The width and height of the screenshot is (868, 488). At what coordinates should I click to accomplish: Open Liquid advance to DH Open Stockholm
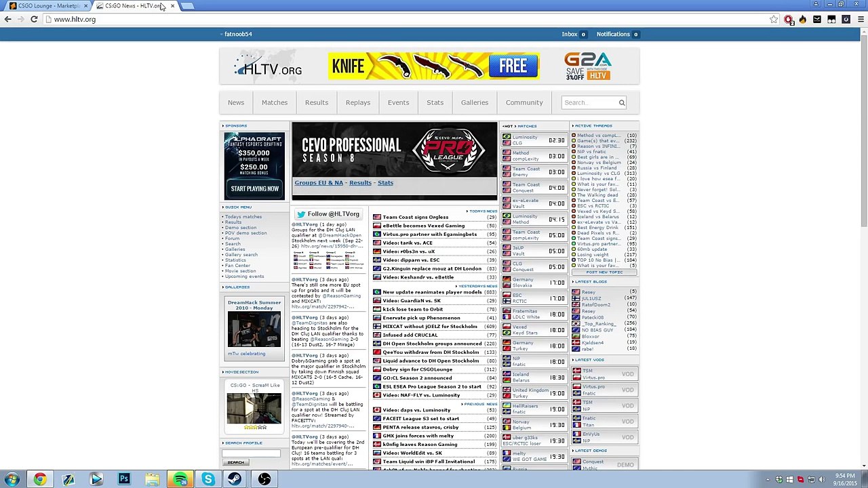click(x=431, y=361)
